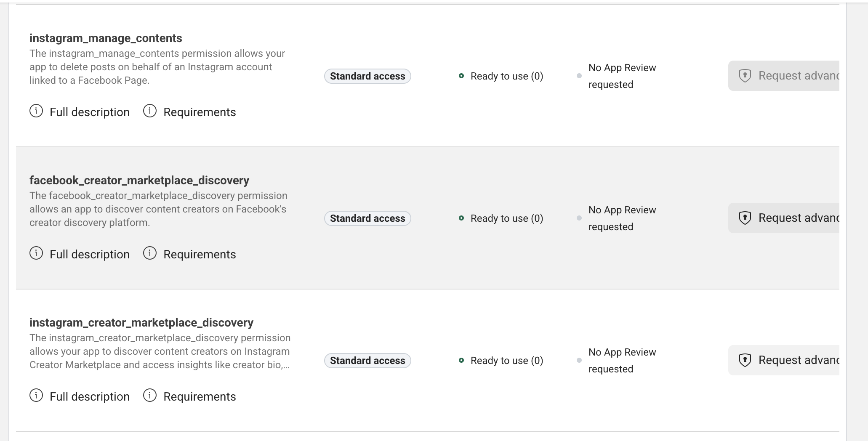This screenshot has height=441, width=868.
Task: View Requirements for facebook_creator_marketplace_discovery
Action: click(200, 255)
